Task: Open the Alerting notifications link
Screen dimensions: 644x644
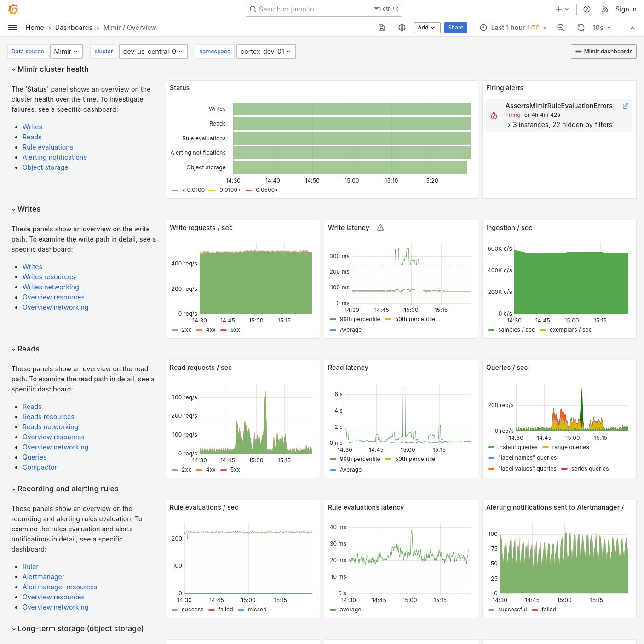Action: coord(54,157)
